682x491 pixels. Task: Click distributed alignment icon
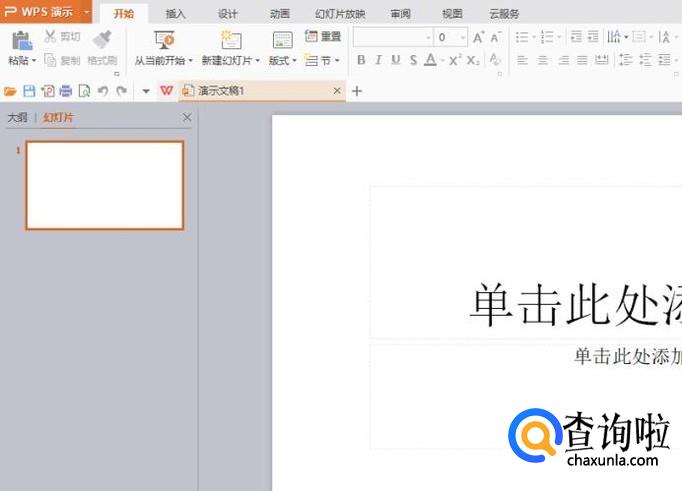[x=602, y=60]
